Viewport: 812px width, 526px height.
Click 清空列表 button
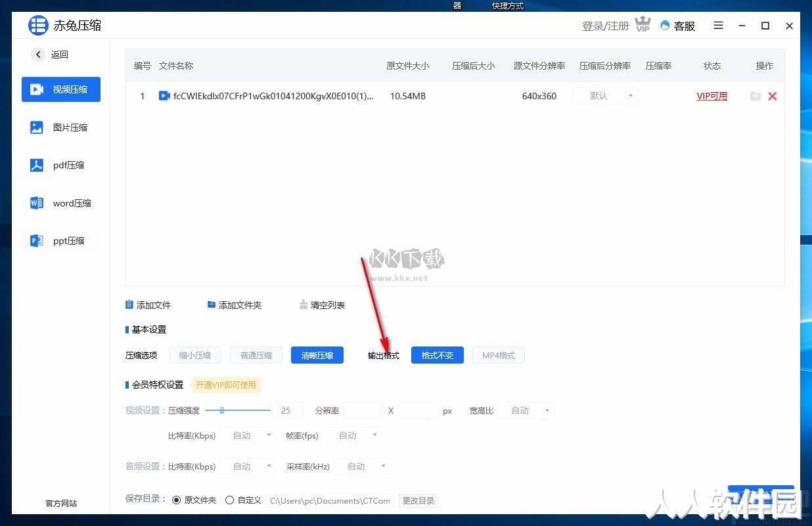[322, 305]
